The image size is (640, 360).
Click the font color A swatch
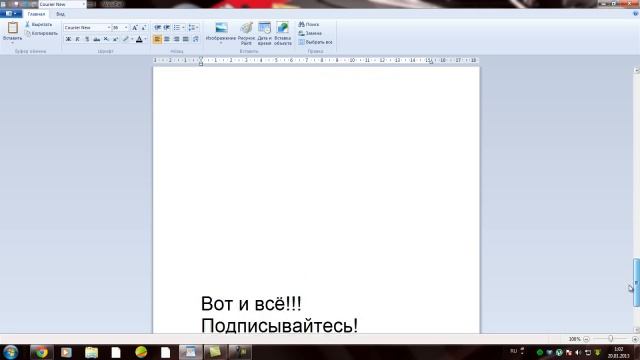click(139, 39)
